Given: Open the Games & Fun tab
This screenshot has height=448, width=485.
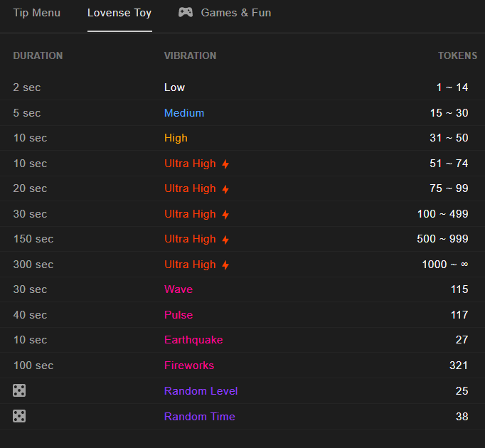Looking at the screenshot, I should point(225,13).
